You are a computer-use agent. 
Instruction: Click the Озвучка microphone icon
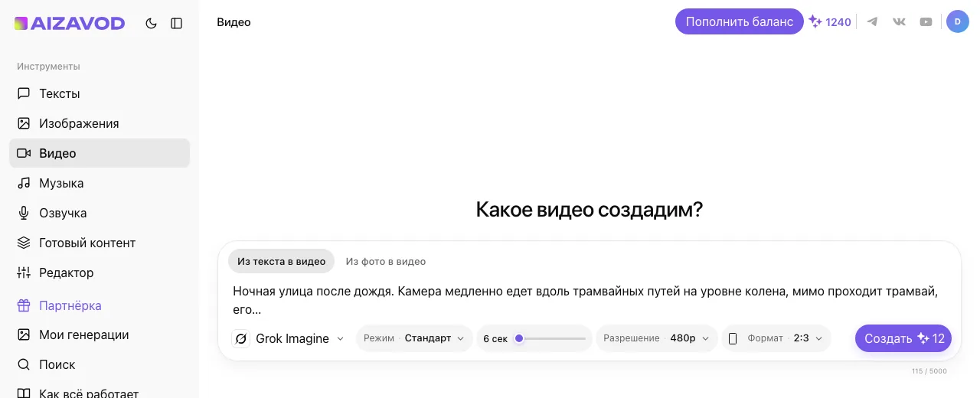[24, 213]
